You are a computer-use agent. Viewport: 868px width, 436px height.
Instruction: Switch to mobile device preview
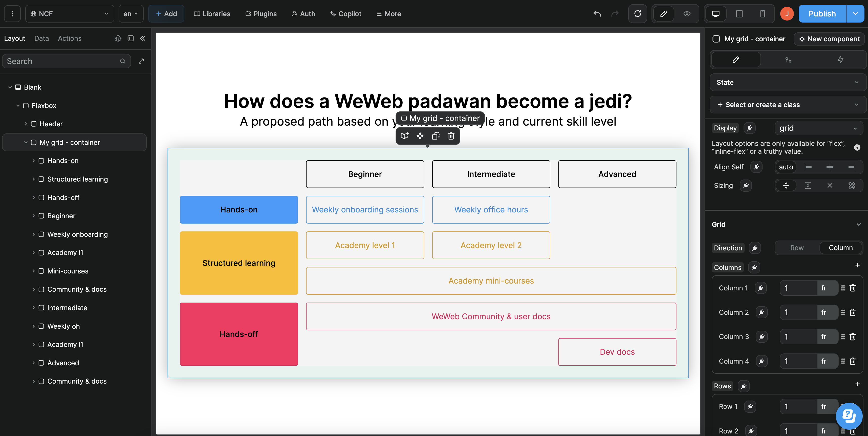tap(762, 14)
